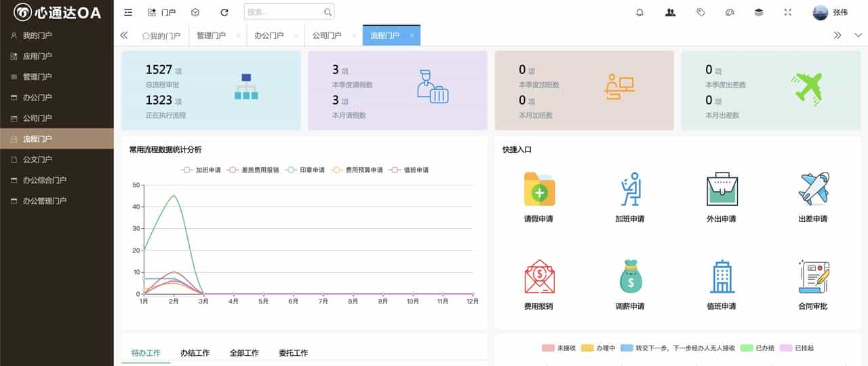Click the green airplane icon on 出差 card
Screen dimensions: 868x366
point(806,88)
